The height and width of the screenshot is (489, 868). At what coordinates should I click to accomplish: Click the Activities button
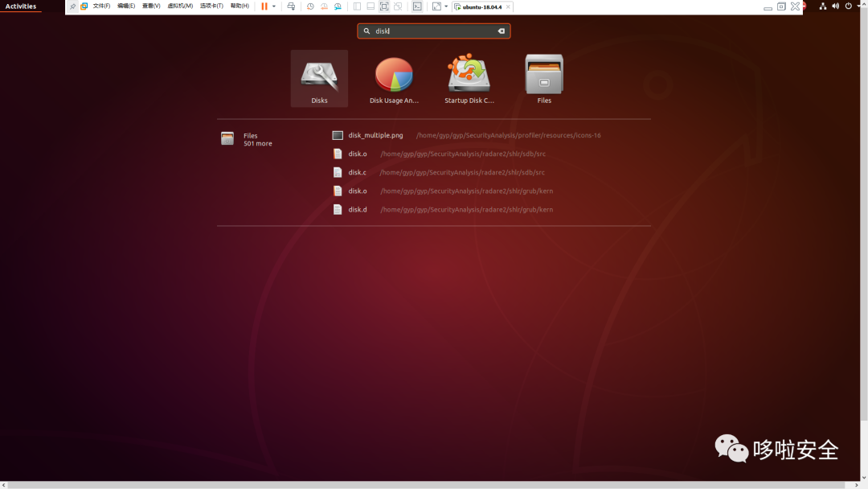(21, 6)
